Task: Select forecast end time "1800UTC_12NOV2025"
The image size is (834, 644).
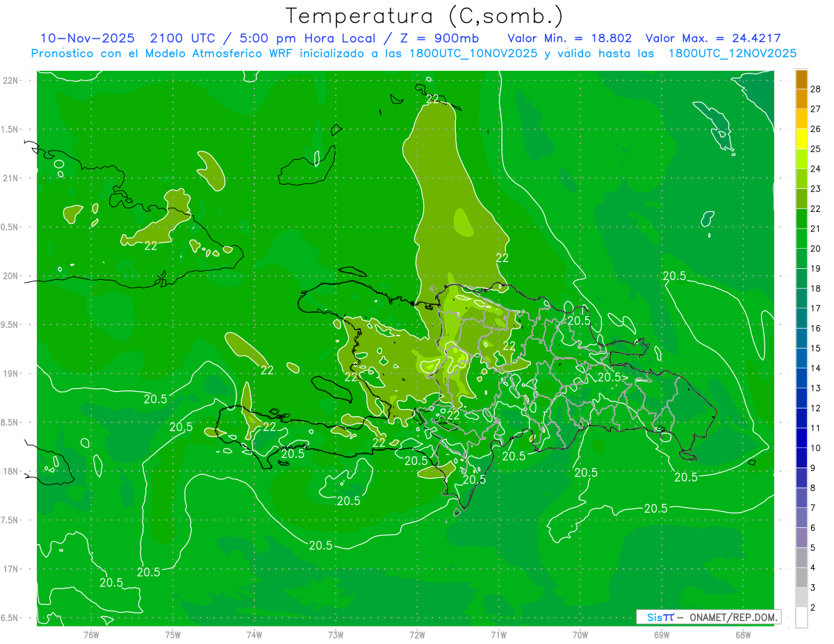Action: 733,53
